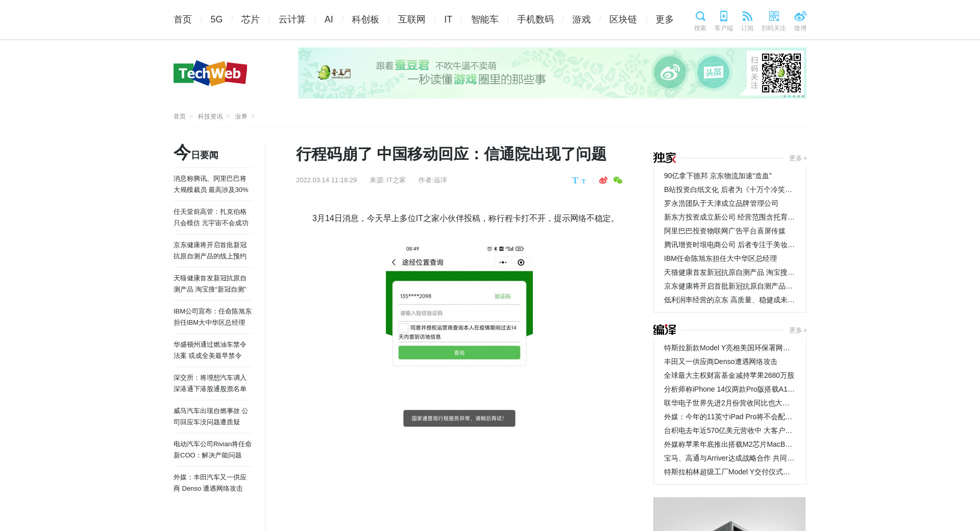Open the 扫码关注 QR code icon

click(x=773, y=17)
